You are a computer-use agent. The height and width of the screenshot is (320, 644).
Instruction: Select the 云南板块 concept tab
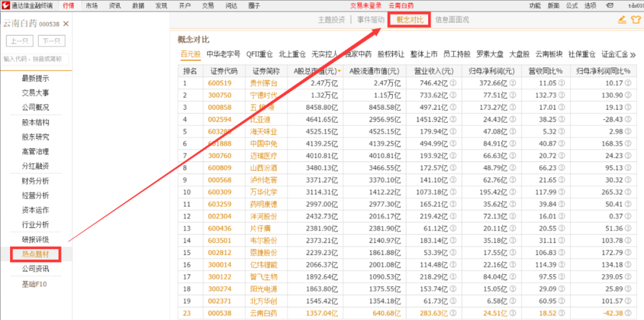[x=549, y=54]
